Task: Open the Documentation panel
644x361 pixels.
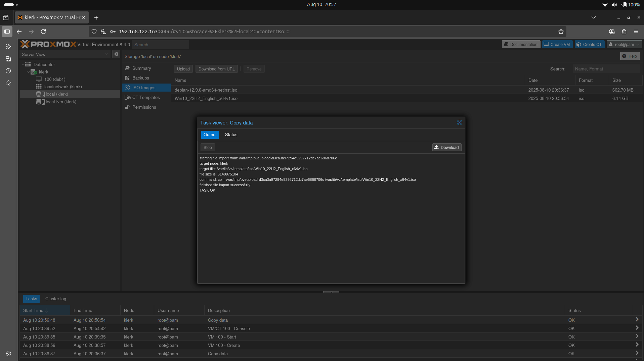Action: [x=520, y=44]
